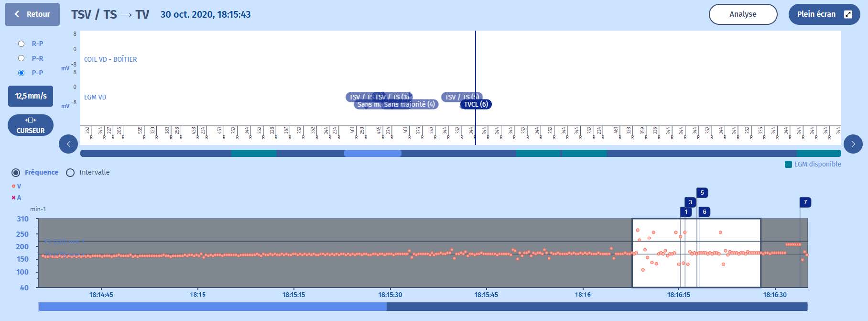Choose the Intervalle display mode

[71, 172]
